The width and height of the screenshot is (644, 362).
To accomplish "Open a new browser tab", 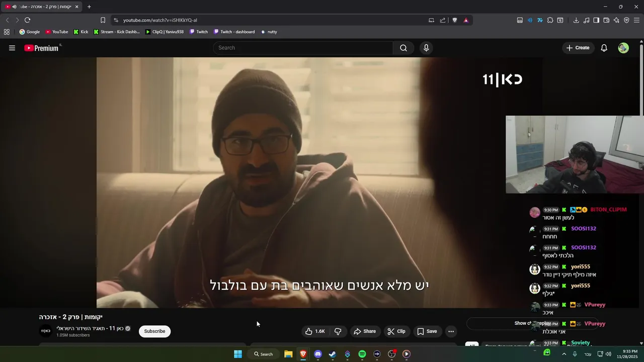I will (89, 7).
